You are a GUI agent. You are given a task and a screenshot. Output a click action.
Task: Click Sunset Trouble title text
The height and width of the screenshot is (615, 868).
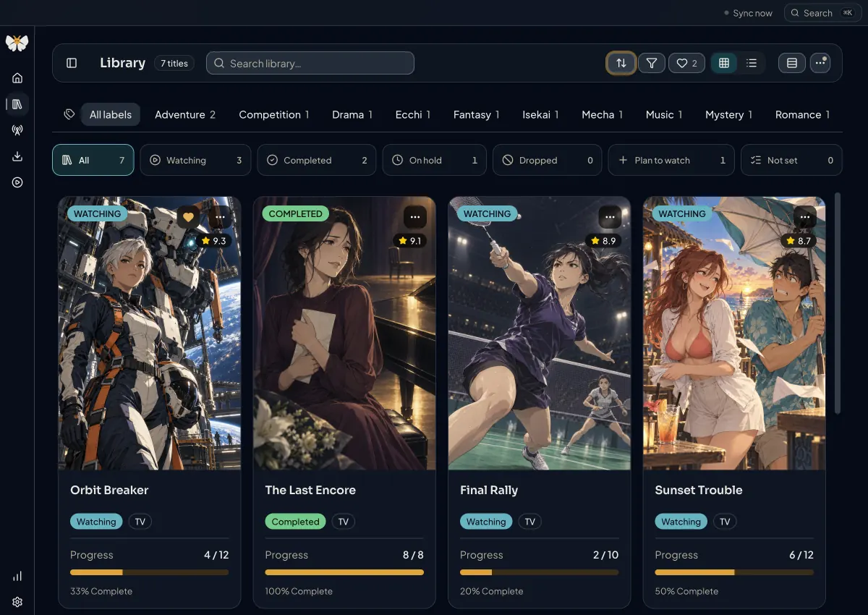[699, 490]
